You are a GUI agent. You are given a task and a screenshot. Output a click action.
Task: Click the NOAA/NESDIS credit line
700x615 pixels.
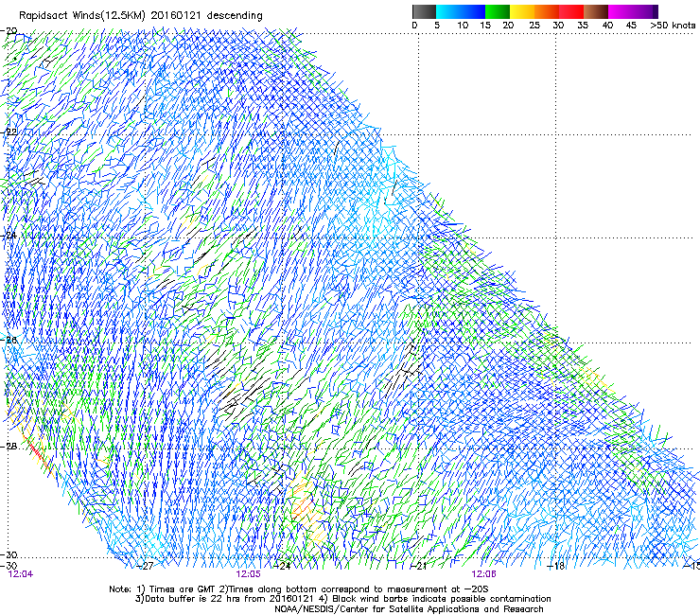click(409, 609)
